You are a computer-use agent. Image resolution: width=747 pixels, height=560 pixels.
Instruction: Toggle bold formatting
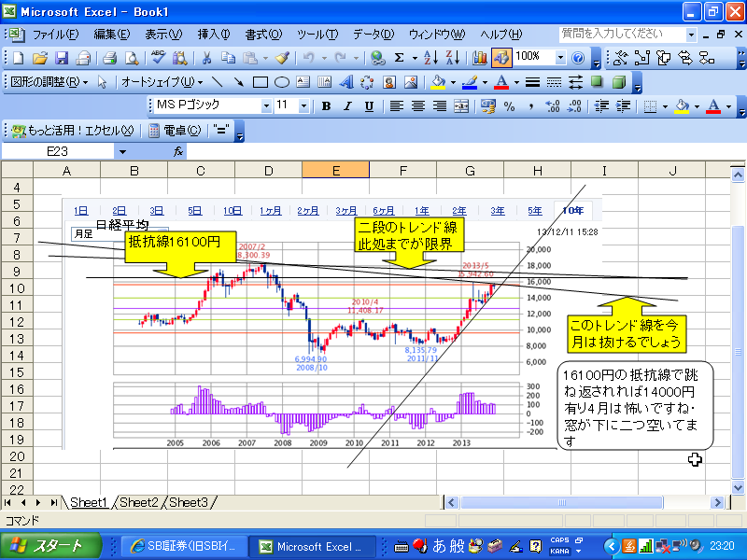point(326,106)
